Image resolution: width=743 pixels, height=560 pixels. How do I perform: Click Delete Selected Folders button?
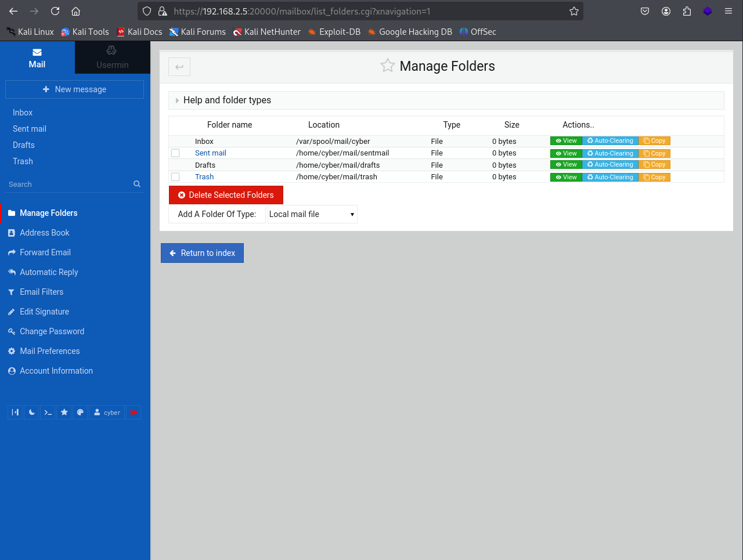(226, 195)
